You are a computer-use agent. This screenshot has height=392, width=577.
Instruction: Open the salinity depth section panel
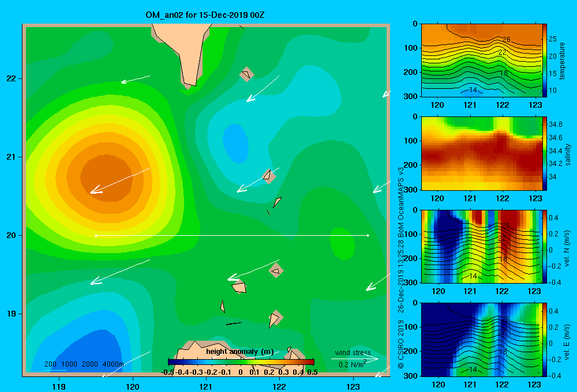482,153
